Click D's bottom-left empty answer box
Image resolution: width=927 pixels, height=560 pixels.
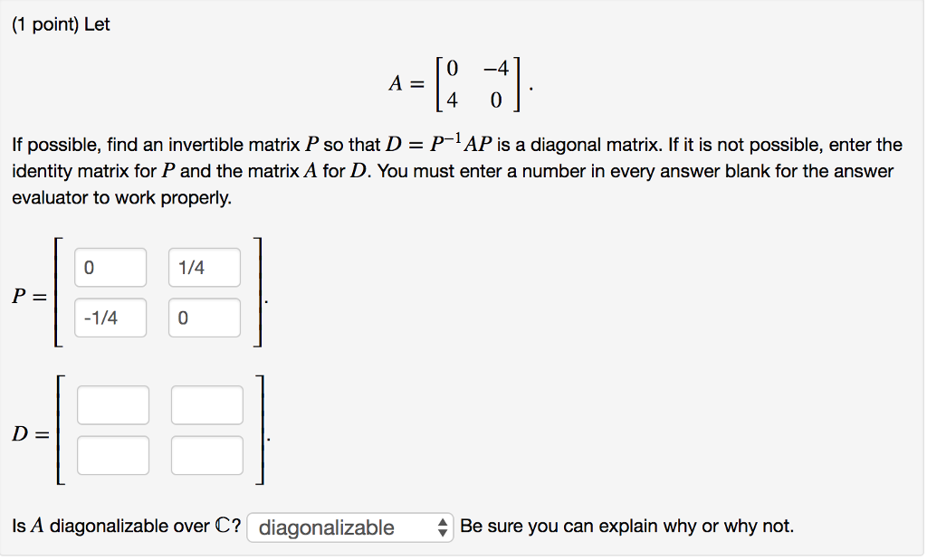coord(112,455)
